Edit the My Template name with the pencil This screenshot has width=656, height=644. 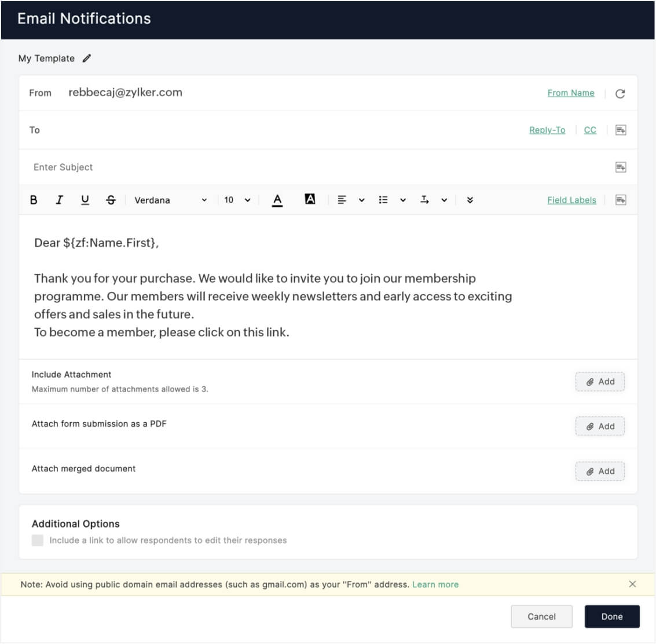(x=87, y=58)
